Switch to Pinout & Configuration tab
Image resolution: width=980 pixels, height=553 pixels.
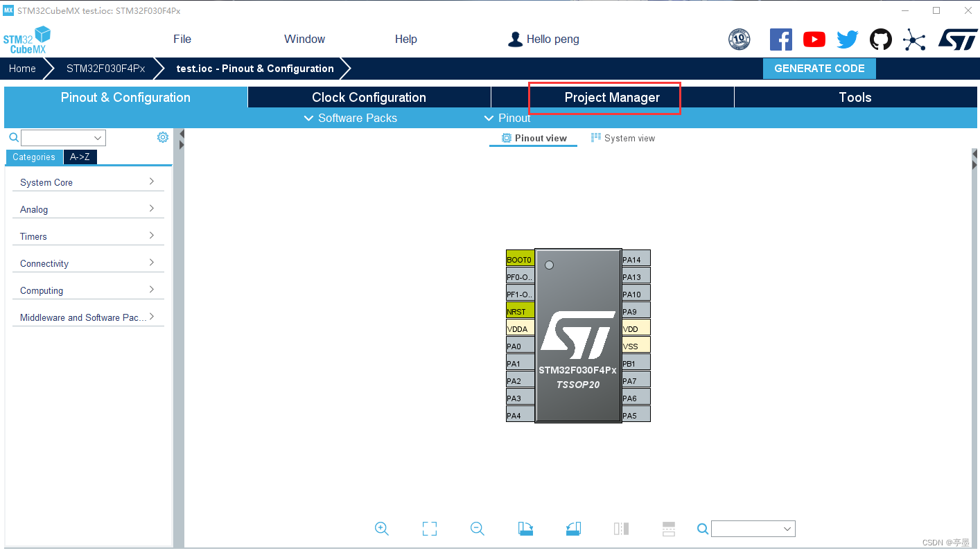point(125,98)
